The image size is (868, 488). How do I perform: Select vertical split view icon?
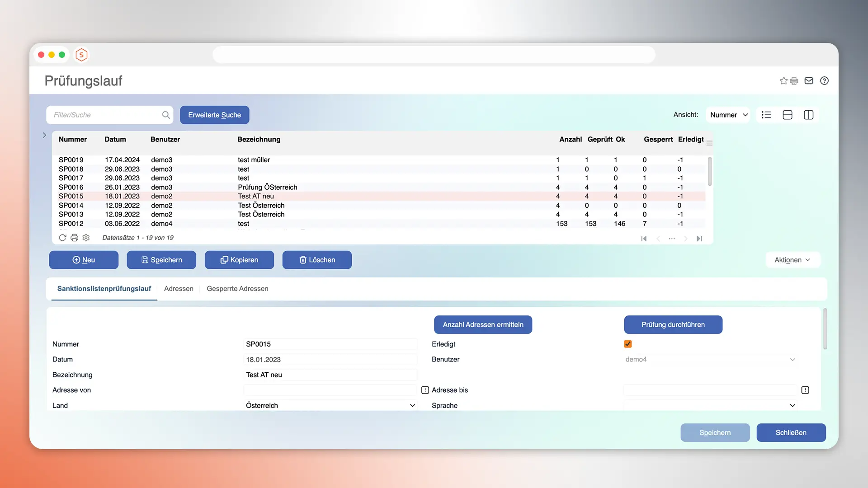pos(809,115)
